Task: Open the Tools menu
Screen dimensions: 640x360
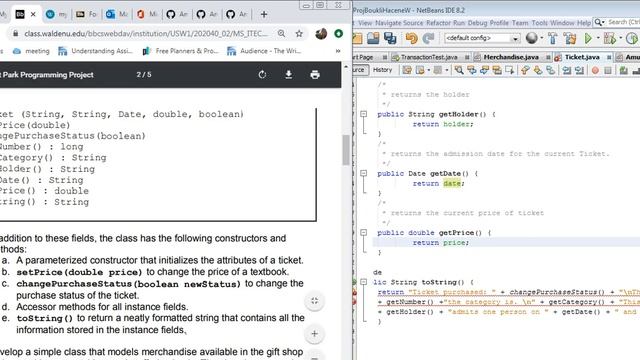Action: click(x=539, y=23)
